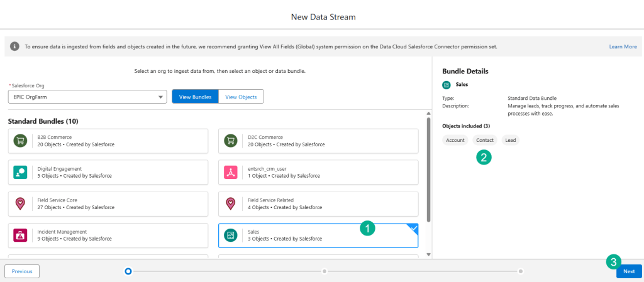Click the B2B Commerce cart icon
Image resolution: width=644 pixels, height=282 pixels.
point(21,141)
